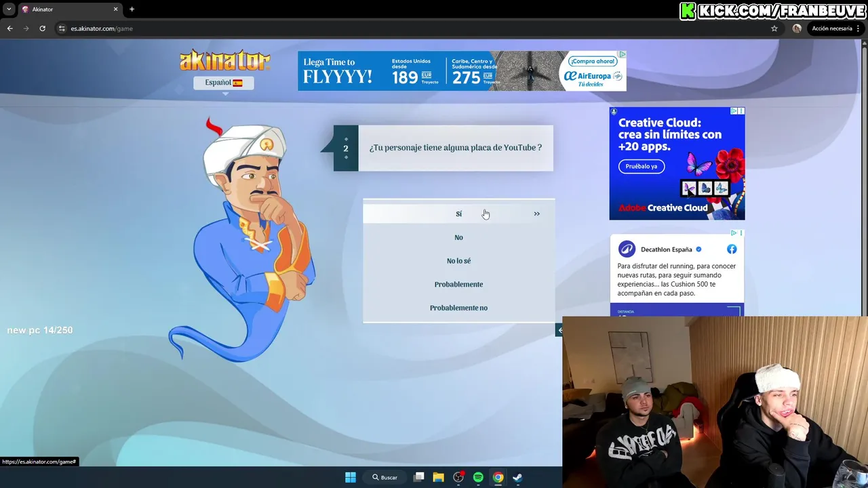
Task: Bookmark this page with the star icon
Action: [x=774, y=28]
